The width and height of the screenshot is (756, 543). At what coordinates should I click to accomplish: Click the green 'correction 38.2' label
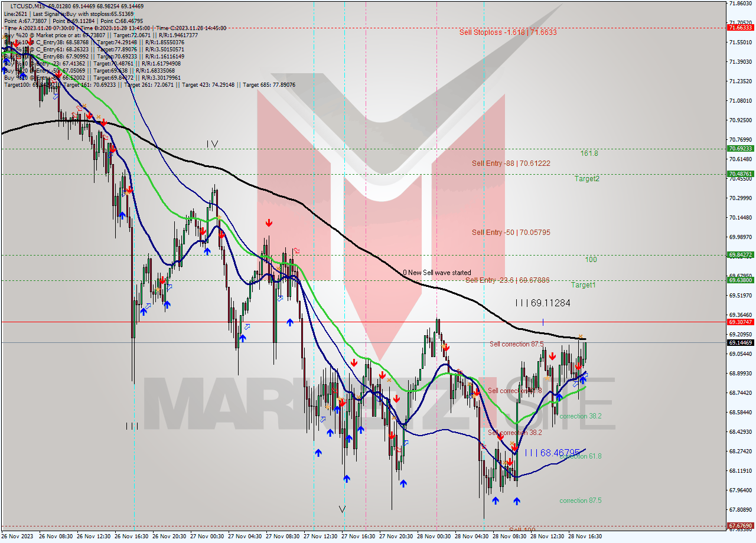[581, 416]
